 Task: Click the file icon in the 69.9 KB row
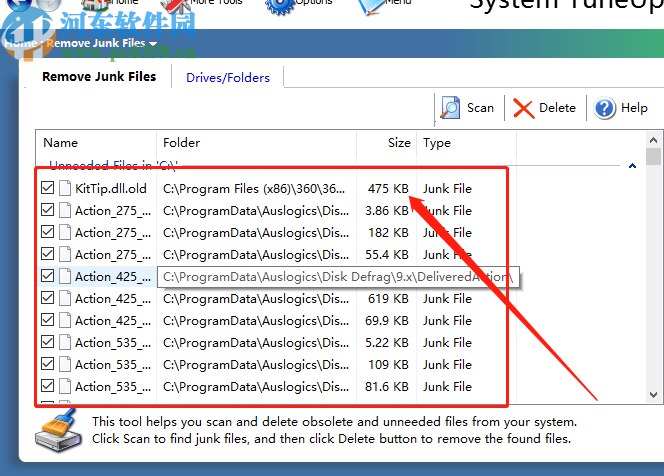pyautogui.click(x=65, y=320)
